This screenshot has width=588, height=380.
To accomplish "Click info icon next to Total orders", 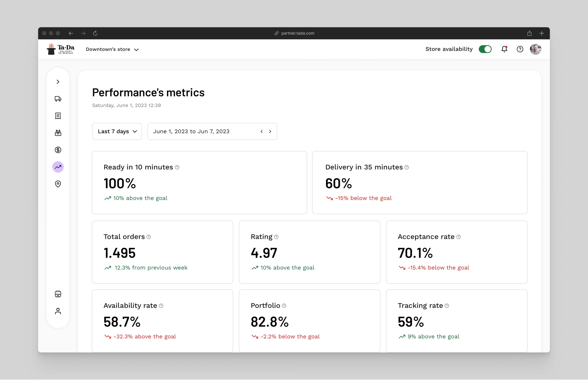I will (149, 237).
